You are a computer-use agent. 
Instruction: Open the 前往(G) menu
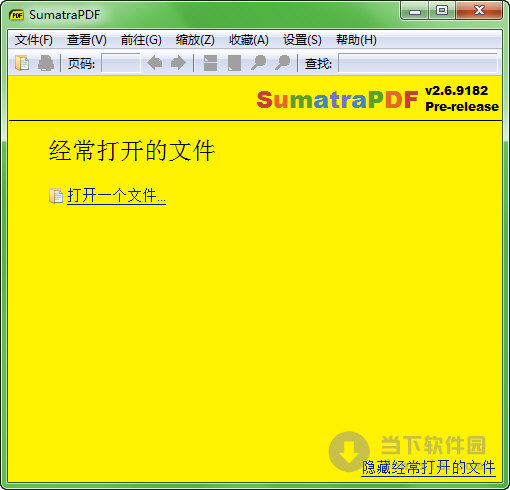coord(141,40)
